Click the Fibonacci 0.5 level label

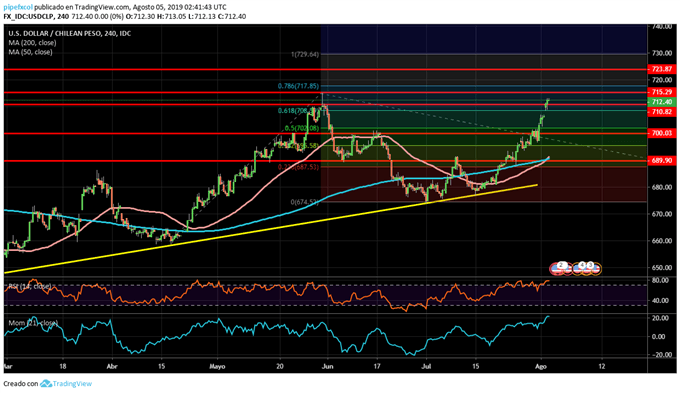(x=302, y=128)
